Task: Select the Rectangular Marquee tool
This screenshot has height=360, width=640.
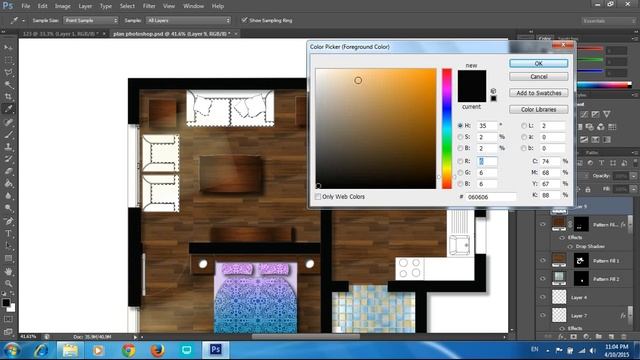Action: (8, 60)
